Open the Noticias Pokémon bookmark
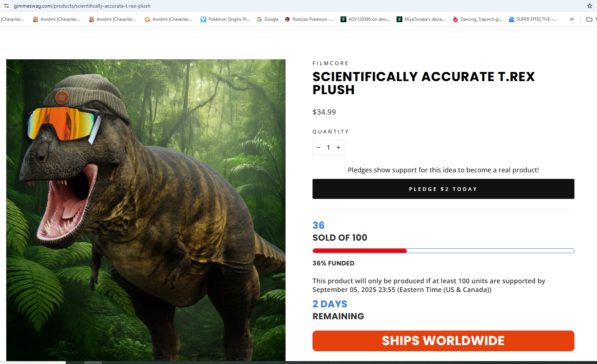Screen dimensions: 597x364 coord(309,19)
